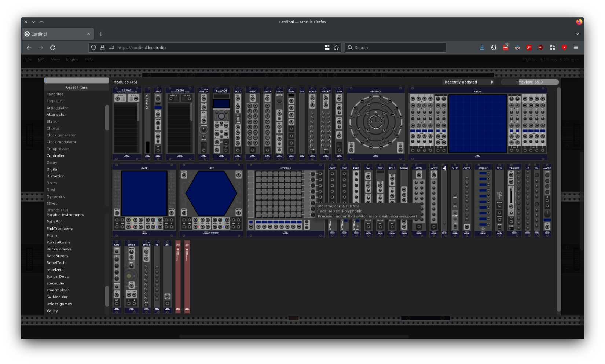The height and width of the screenshot is (364, 605).
Task: Choose the DIRT module
Action: point(168,277)
